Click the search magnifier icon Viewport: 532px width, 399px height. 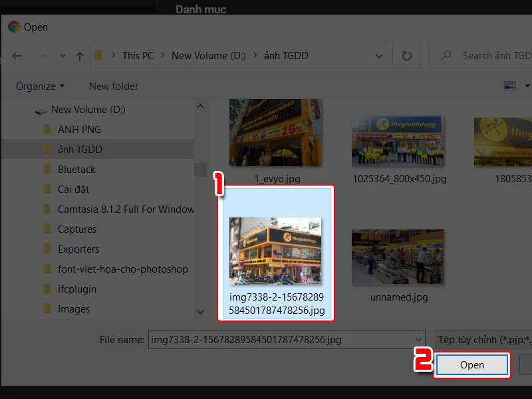(x=446, y=56)
